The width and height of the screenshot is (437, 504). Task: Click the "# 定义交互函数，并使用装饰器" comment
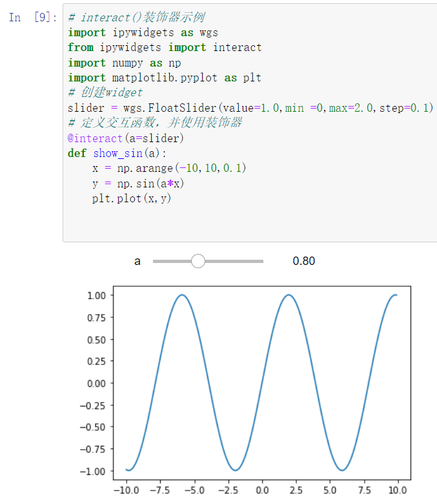(155, 123)
